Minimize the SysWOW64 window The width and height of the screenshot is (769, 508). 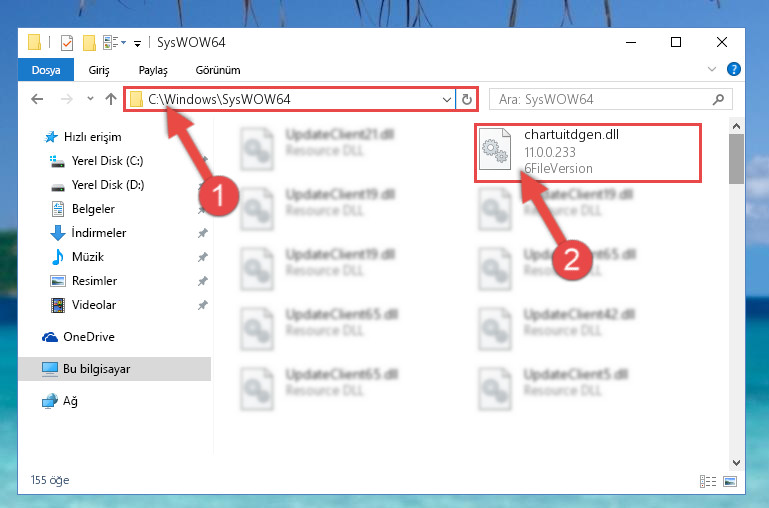coord(631,43)
